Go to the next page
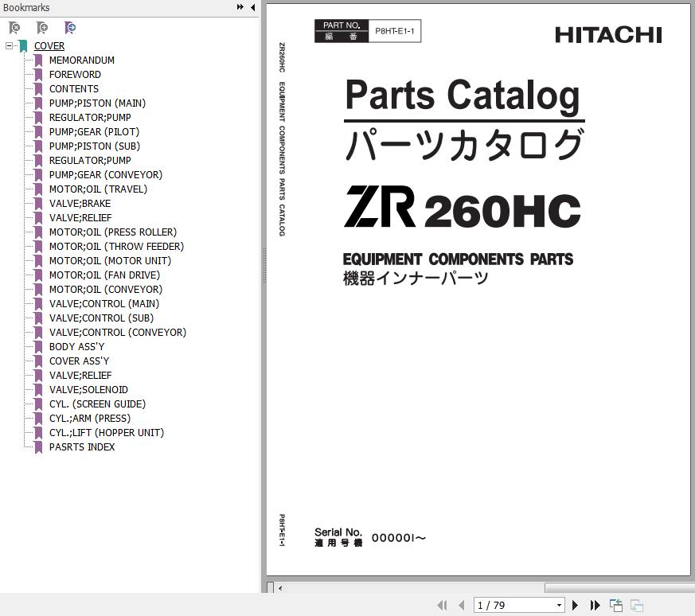 point(576,606)
